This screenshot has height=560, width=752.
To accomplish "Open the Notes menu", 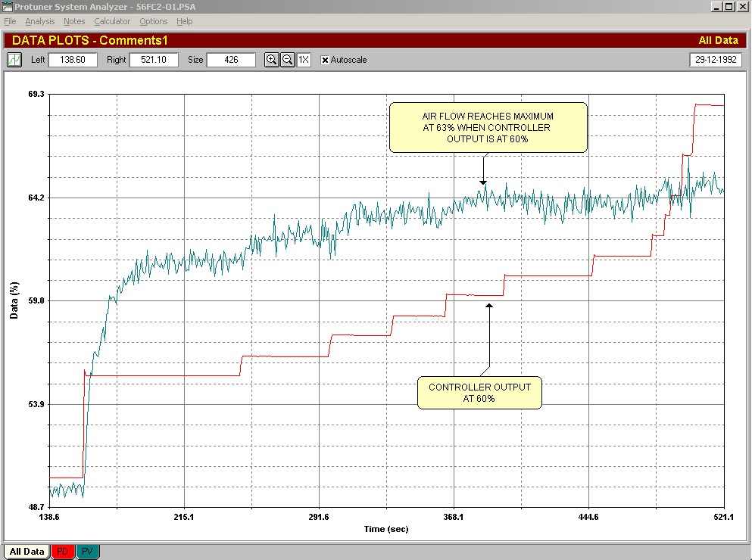I will point(74,21).
